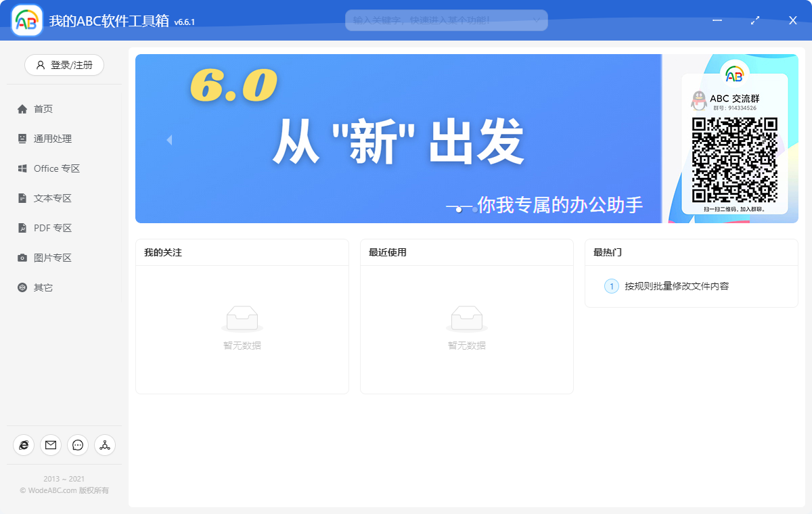Viewport: 812px width, 514px height.
Task: Select the 文本专区 text tools icon
Action: coord(23,197)
